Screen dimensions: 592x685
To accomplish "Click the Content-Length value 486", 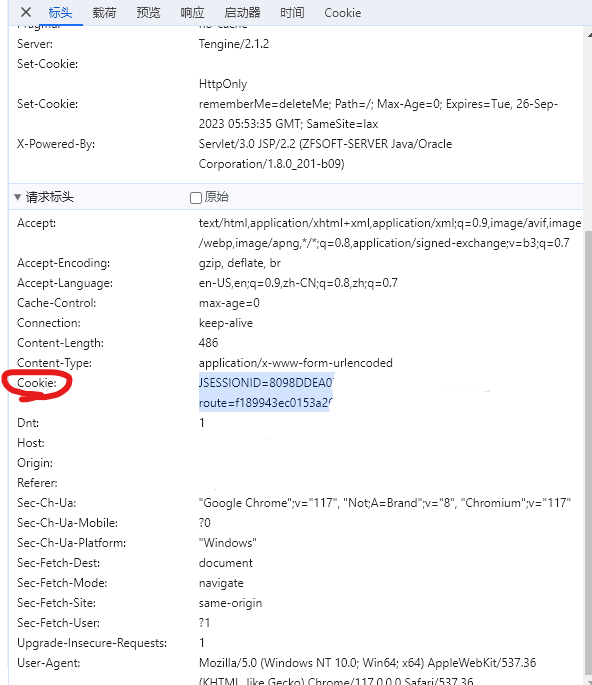I will 208,342.
